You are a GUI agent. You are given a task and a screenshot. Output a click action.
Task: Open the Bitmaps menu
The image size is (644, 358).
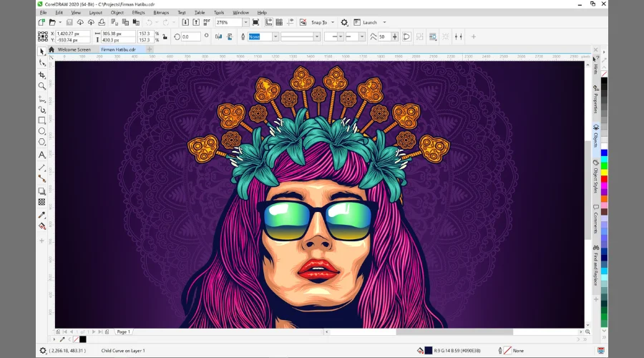tap(161, 12)
